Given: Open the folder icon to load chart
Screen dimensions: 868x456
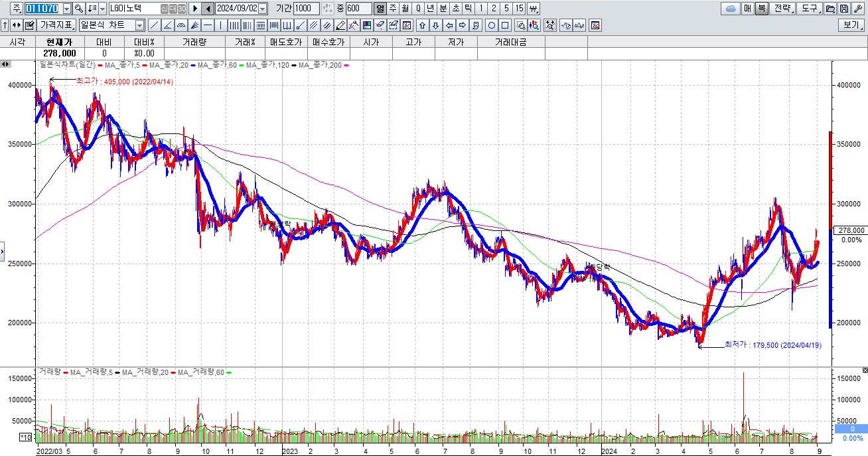Looking at the screenshot, I should pos(830,9).
